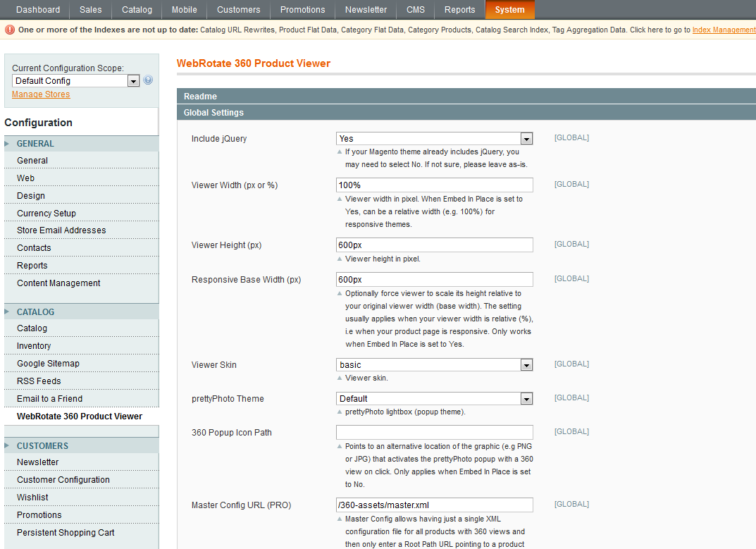Expand the Readme section header
This screenshot has width=756, height=549.
click(x=466, y=96)
